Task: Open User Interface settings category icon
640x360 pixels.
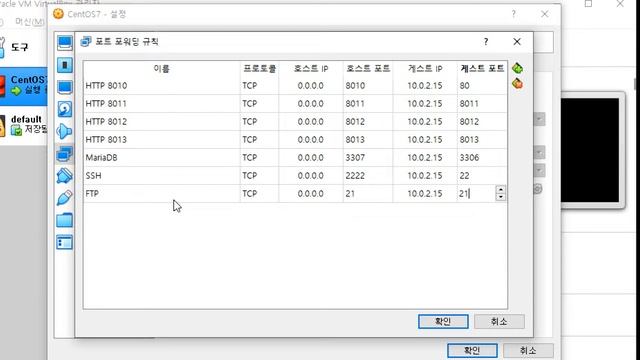Action: point(64,242)
